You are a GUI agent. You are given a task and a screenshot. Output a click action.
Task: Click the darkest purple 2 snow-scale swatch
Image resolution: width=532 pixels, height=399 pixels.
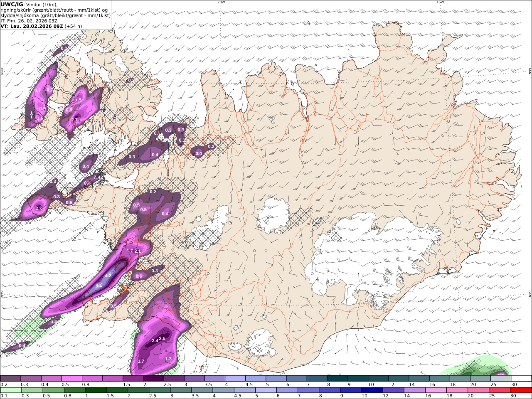point(153,378)
